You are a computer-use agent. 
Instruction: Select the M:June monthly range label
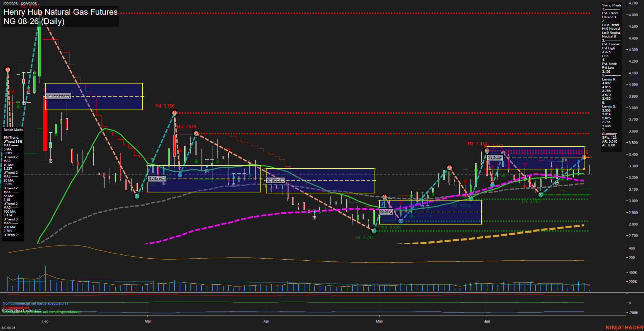[495, 158]
